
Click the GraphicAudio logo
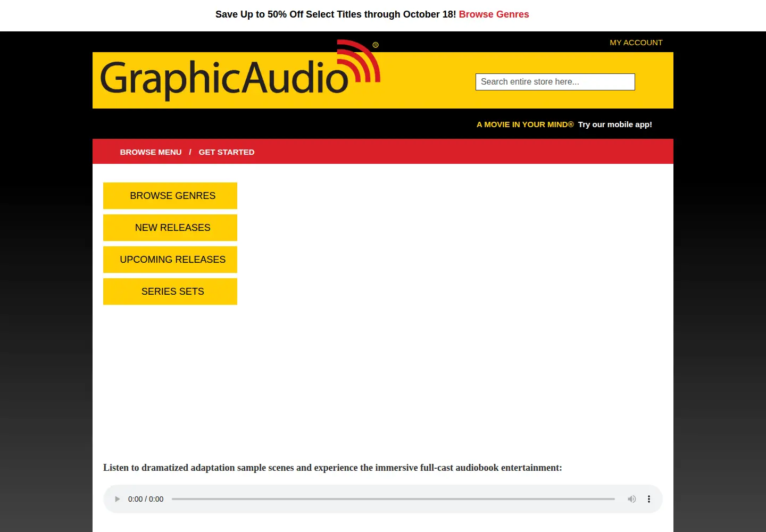click(240, 70)
